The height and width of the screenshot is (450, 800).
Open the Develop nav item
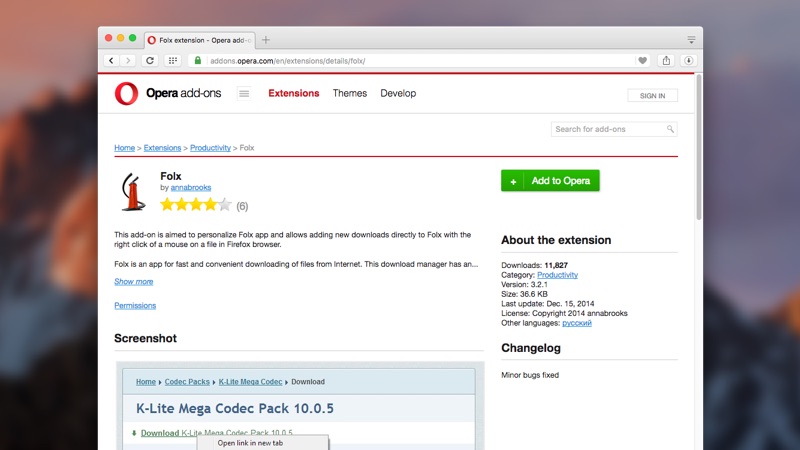tap(398, 93)
